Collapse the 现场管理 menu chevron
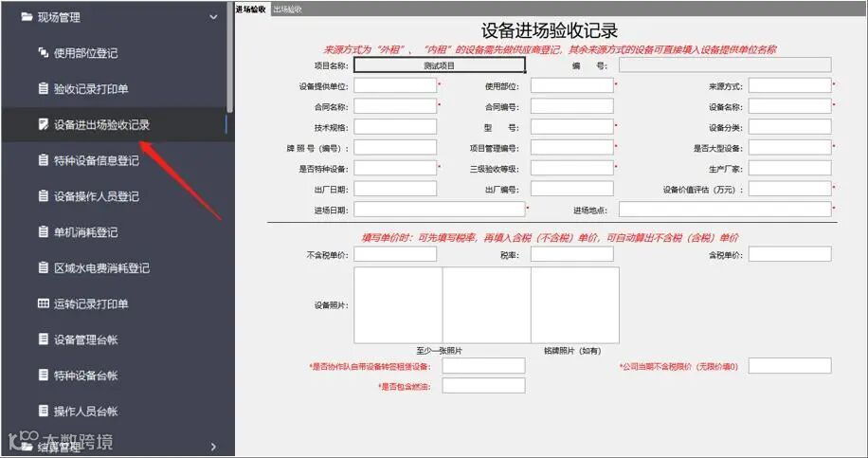This screenshot has width=868, height=458. click(x=213, y=18)
